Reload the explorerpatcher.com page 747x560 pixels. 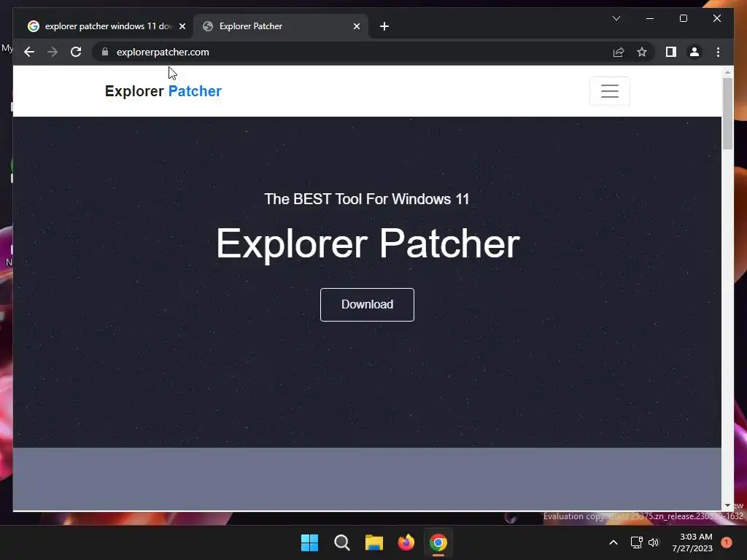(76, 52)
